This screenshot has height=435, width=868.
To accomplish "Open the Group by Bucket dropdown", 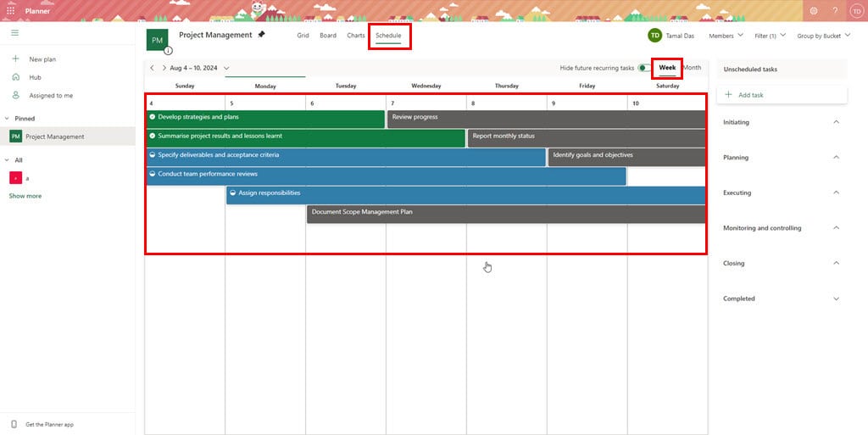I will (823, 36).
